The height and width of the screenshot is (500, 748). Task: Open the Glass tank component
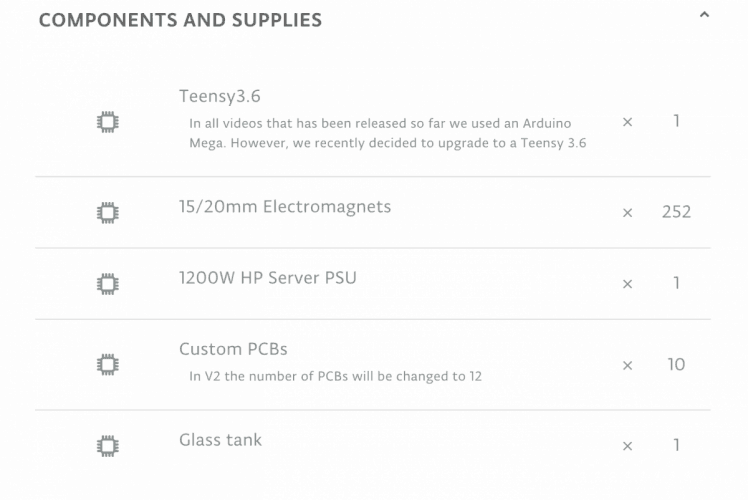pyautogui.click(x=220, y=439)
